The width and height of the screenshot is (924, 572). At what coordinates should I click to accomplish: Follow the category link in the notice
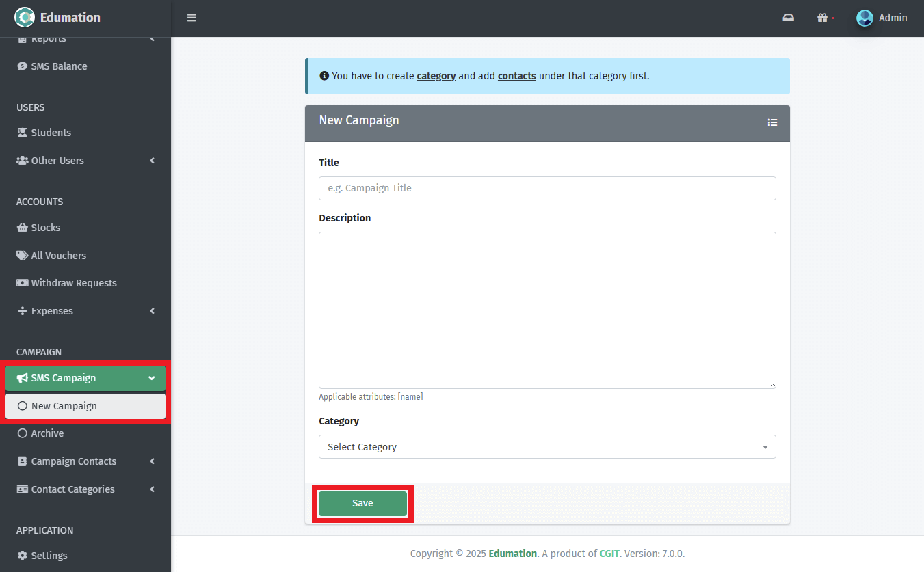click(436, 76)
